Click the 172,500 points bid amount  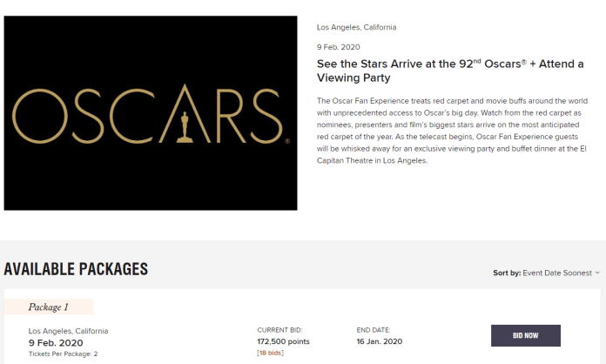coord(283,341)
